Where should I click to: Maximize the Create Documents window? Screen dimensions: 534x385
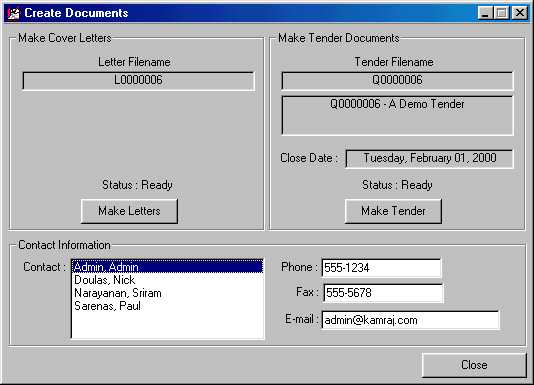[x=501, y=13]
